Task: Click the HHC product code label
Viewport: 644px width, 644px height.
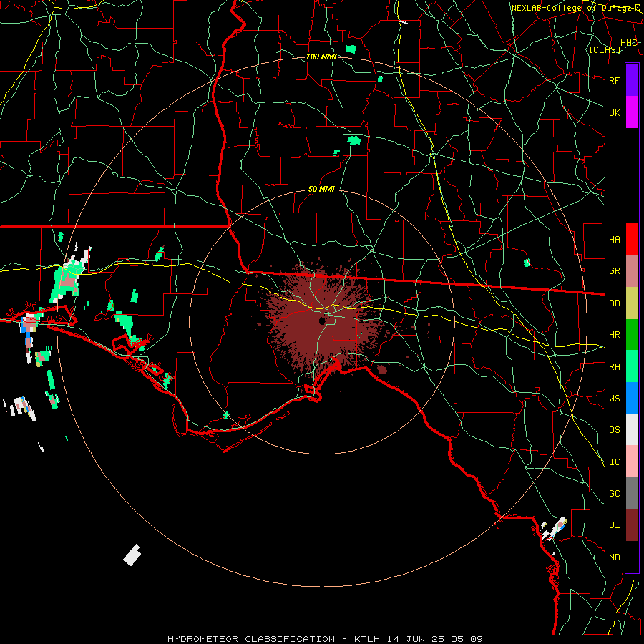Action: [x=629, y=43]
